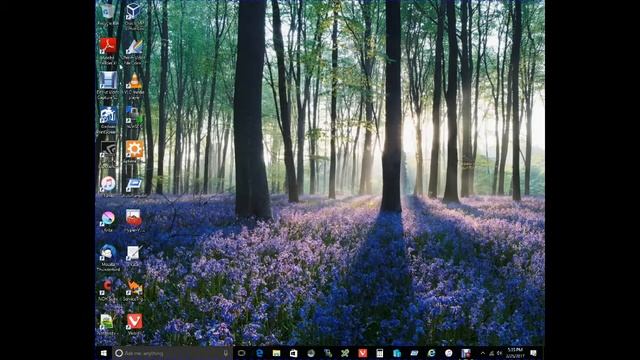Open the Calculator from the taskbar
This screenshot has height=360, width=640.
click(x=380, y=353)
